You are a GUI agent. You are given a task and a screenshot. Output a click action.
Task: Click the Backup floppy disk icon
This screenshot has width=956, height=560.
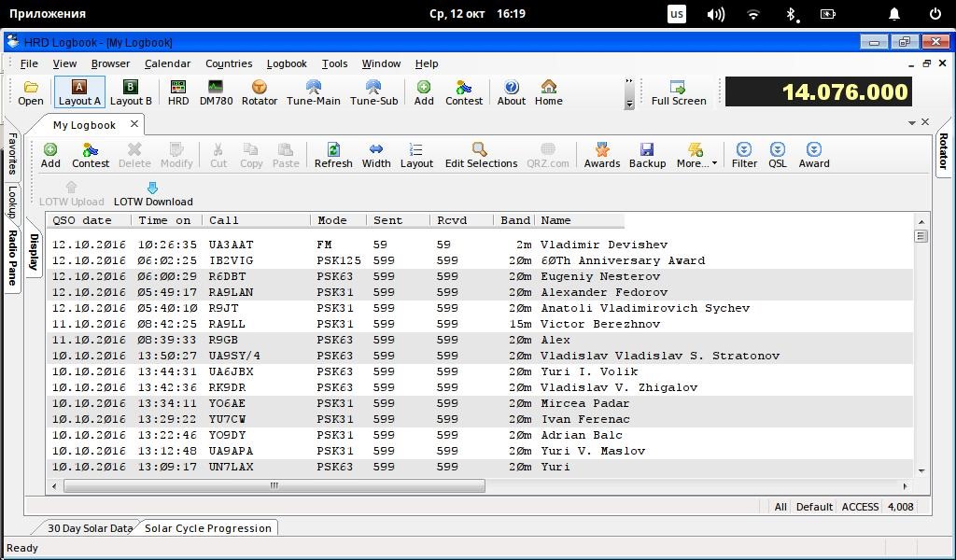(647, 155)
